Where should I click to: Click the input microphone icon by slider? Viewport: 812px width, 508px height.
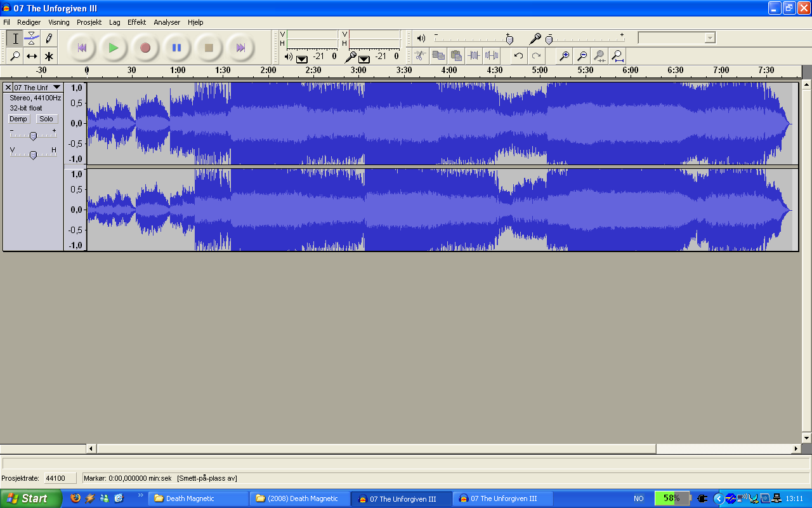535,39
